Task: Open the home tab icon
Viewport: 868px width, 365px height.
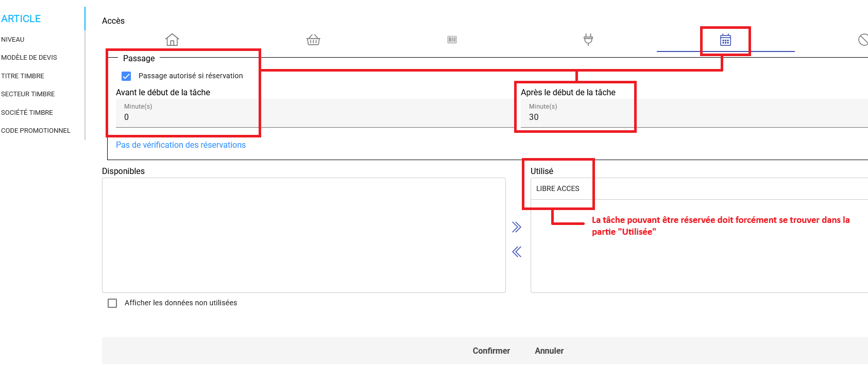Action: [x=172, y=40]
